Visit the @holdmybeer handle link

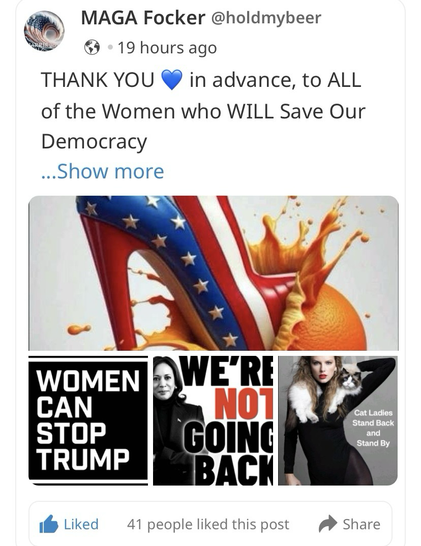(x=266, y=18)
